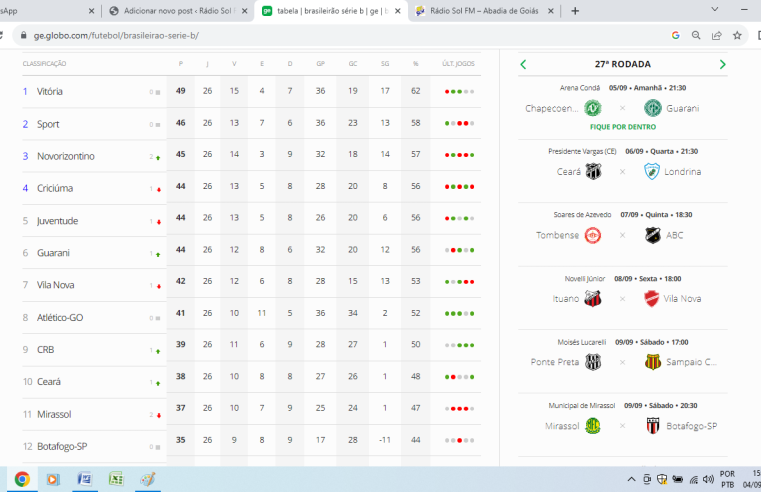Open Excel from the taskbar
This screenshot has height=492, width=761.
tap(116, 479)
